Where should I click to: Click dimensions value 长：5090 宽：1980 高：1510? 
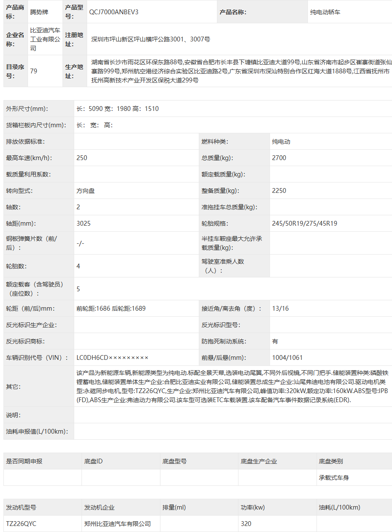point(118,109)
